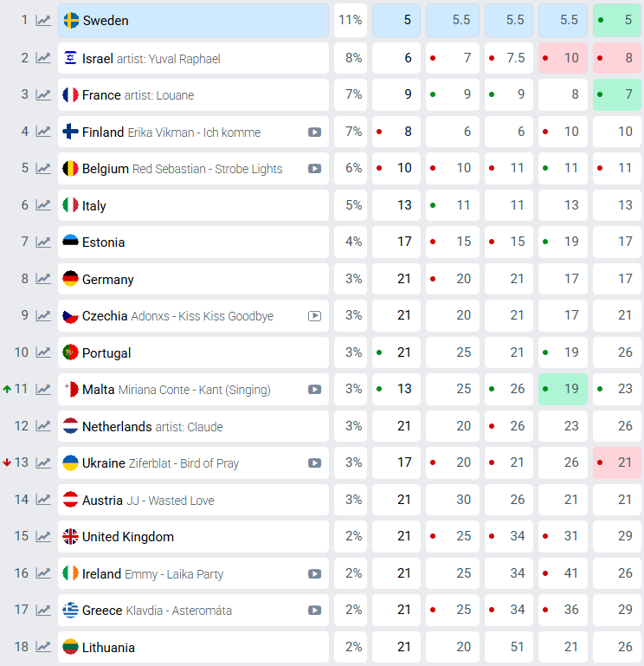Play Malta's Kant video clip
The image size is (644, 666).
[x=314, y=390]
